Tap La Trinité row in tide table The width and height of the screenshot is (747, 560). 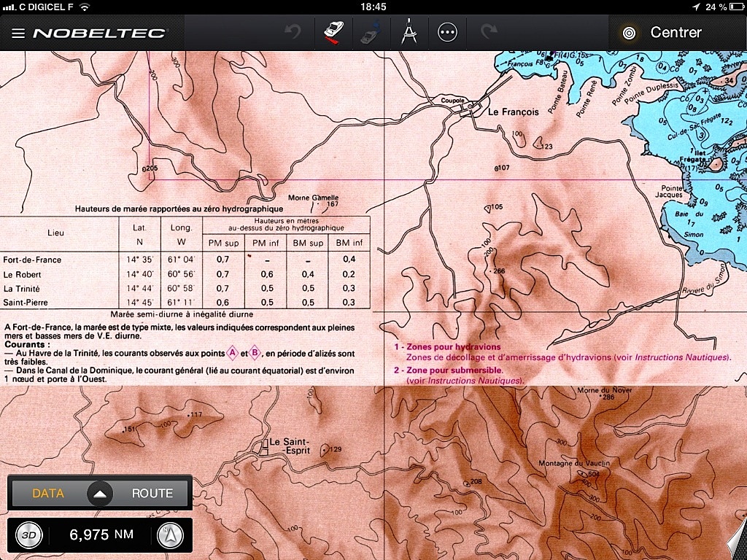(185, 289)
